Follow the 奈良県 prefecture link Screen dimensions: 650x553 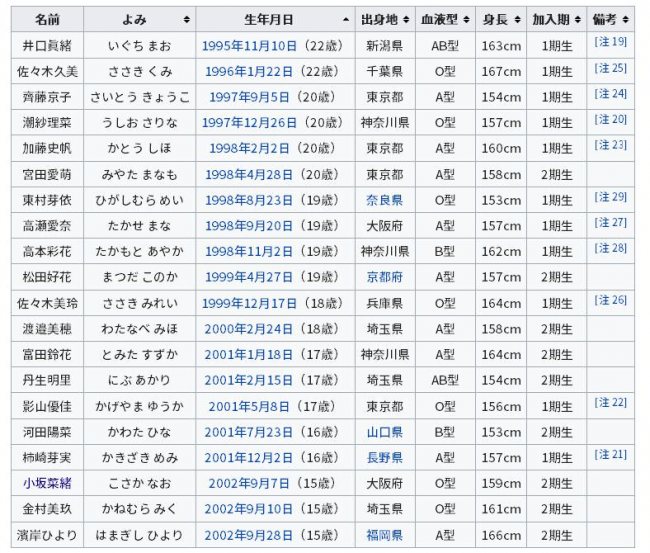(385, 200)
